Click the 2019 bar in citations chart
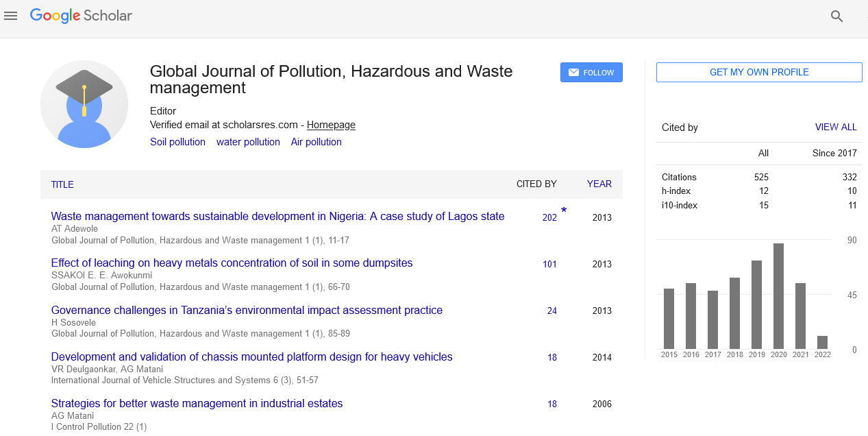868x436 pixels. click(x=757, y=304)
